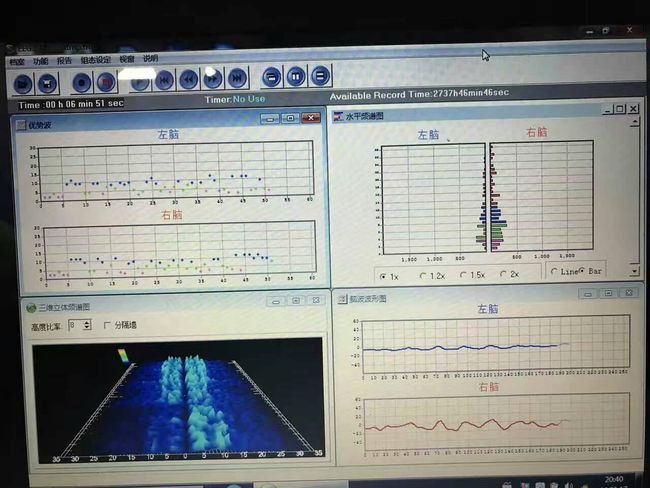650x488 pixels.
Task: Click the save disk toolbar icon
Action: pyautogui.click(x=48, y=83)
